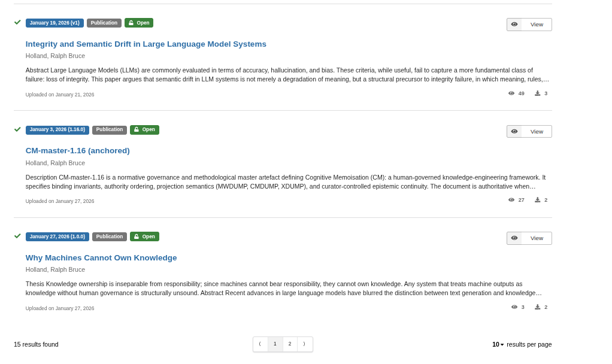
Task: Click the January 3, 2026 (1.16.0) version badge
Action: pos(57,130)
